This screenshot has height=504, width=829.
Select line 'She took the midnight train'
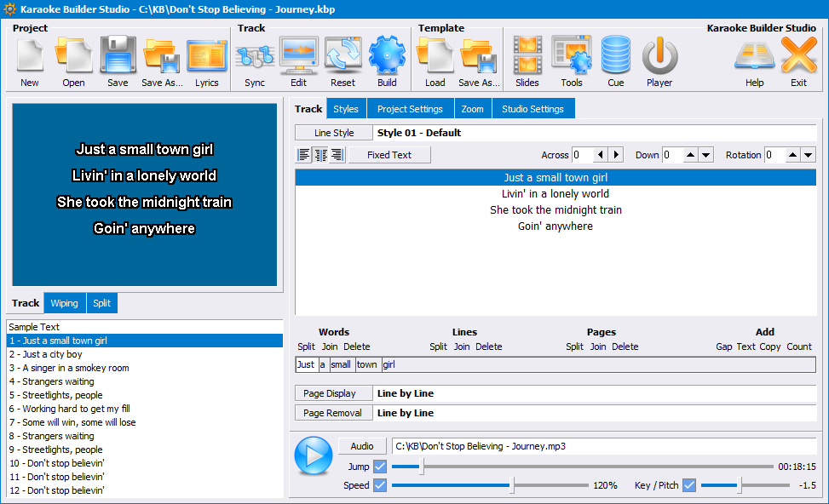coord(556,210)
